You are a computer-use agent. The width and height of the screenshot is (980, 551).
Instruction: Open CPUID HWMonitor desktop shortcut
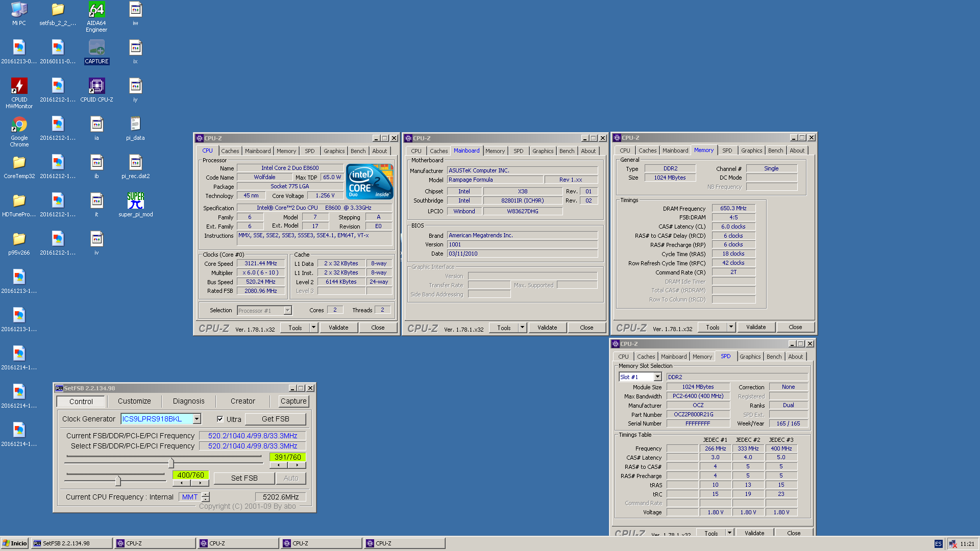click(19, 93)
